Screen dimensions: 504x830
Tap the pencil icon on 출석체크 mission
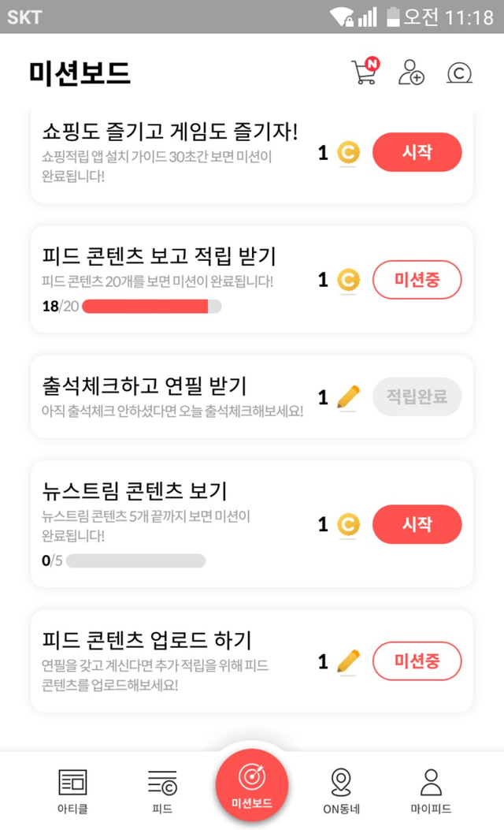click(x=348, y=397)
